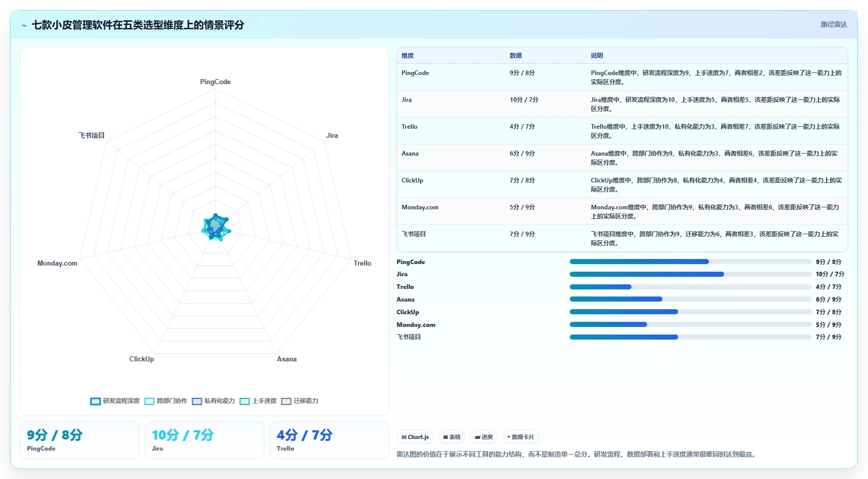This screenshot has height=479, width=868.
Task: Click the page title 七款小皮管理软件
Action: coord(138,25)
